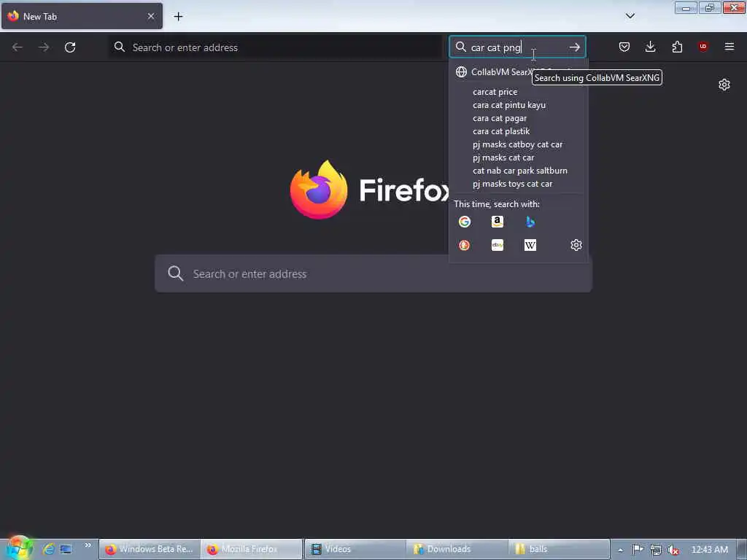Open New Tab personalize gear icon
Viewport: 747px width, 560px height.
tap(724, 85)
